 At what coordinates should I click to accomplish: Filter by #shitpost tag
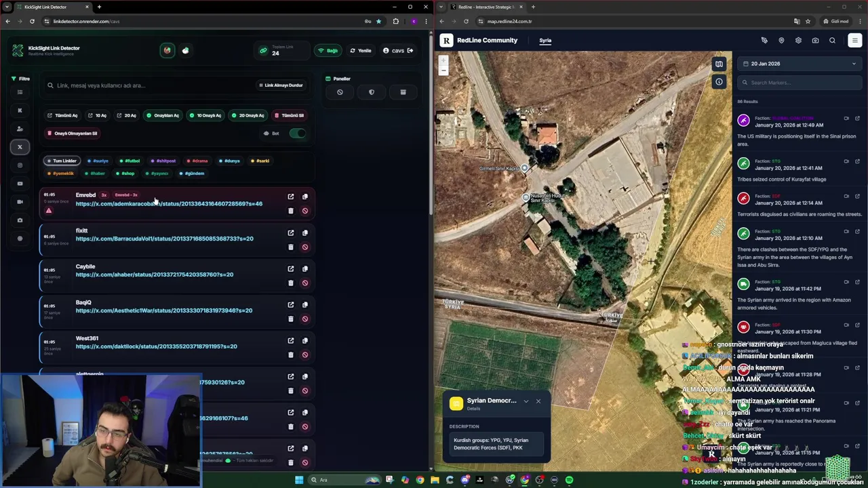click(x=163, y=161)
